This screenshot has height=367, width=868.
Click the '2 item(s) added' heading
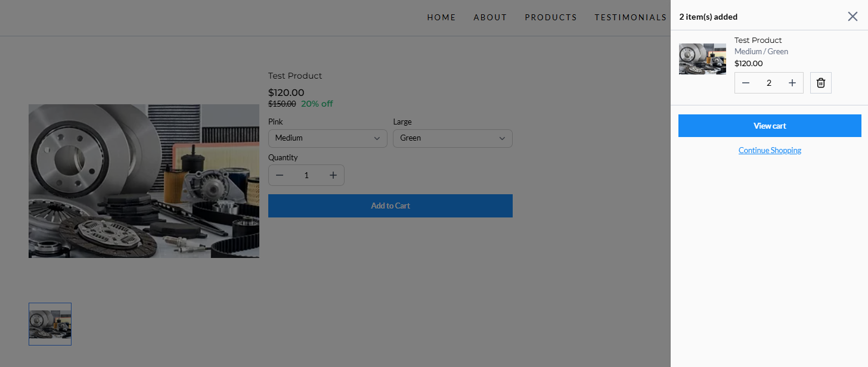click(x=708, y=17)
